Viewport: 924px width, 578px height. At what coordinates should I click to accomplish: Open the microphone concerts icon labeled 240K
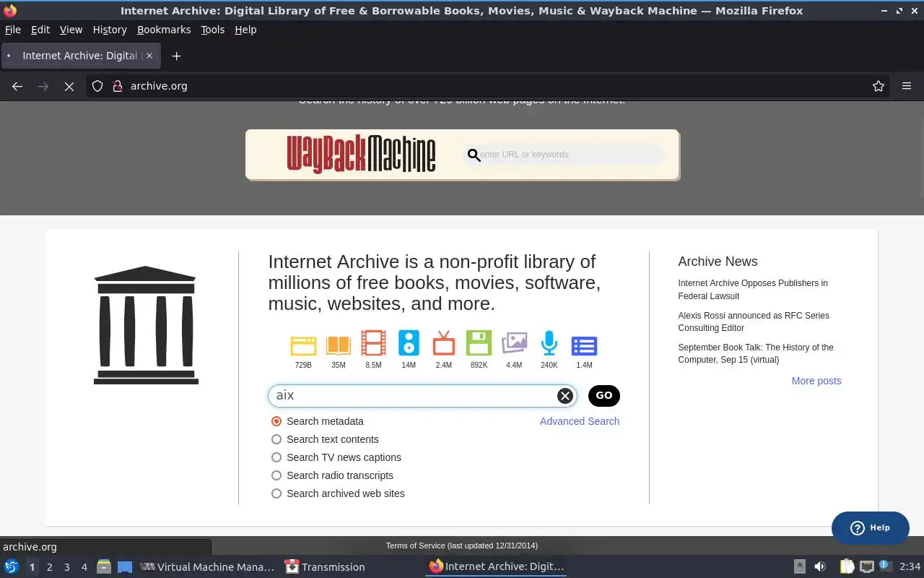[549, 343]
